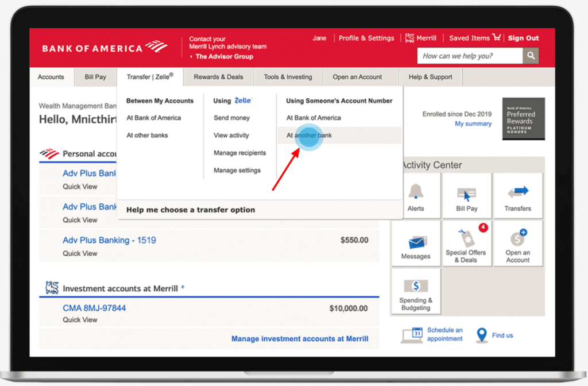Open Special Offers & Deals tag icon
Viewport: 588px width, 386px height.
[466, 238]
